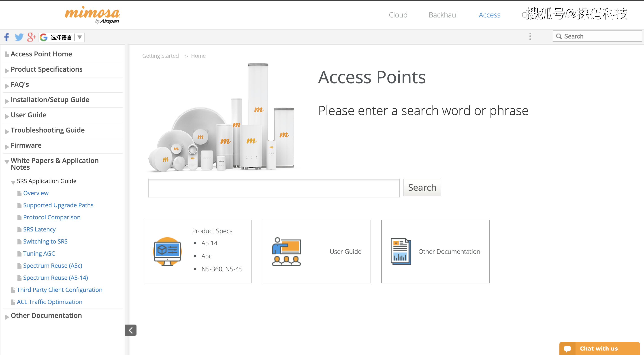Click page icon beside Overview

19,193
